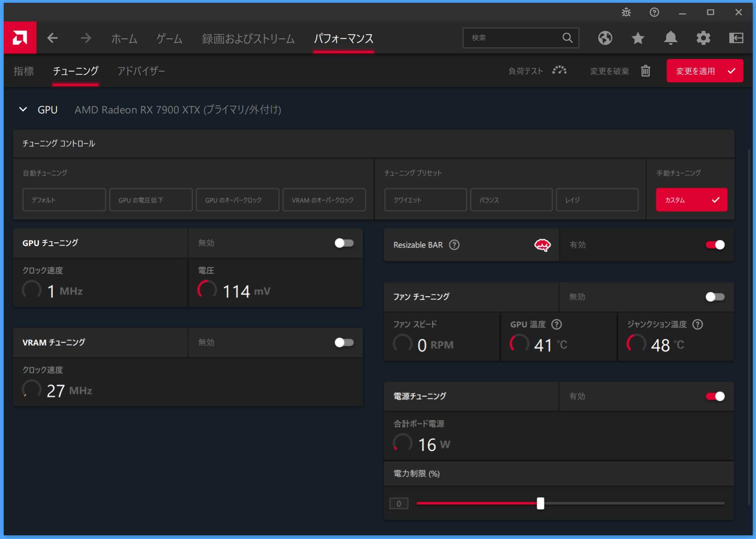Viewport: 756px width, 539px height.
Task: Click Resizable BAR help icon
Action: [454, 245]
